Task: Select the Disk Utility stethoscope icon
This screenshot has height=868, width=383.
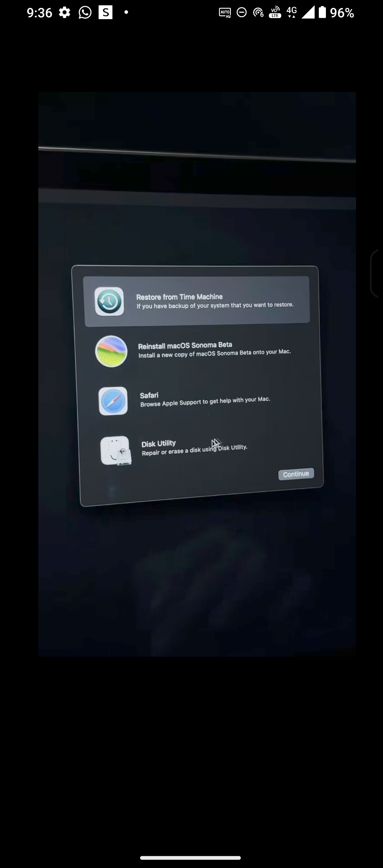Action: 115,451
